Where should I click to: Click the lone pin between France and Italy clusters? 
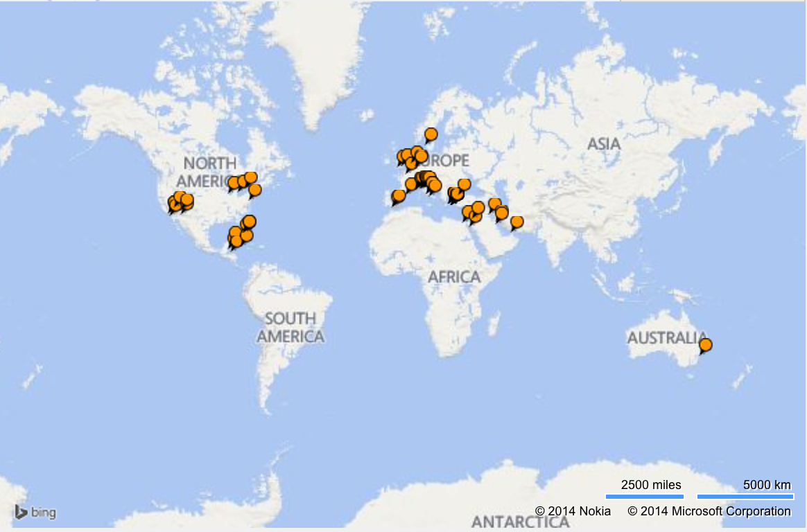pyautogui.click(x=411, y=184)
